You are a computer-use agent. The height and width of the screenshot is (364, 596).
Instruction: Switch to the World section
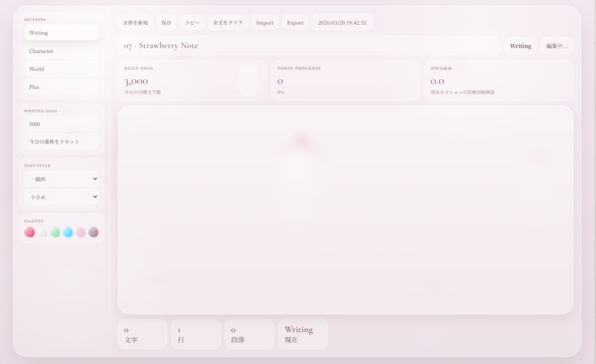click(61, 69)
